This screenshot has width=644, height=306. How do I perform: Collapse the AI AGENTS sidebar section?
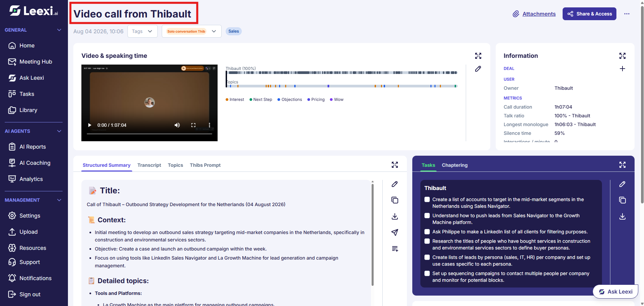click(x=59, y=131)
